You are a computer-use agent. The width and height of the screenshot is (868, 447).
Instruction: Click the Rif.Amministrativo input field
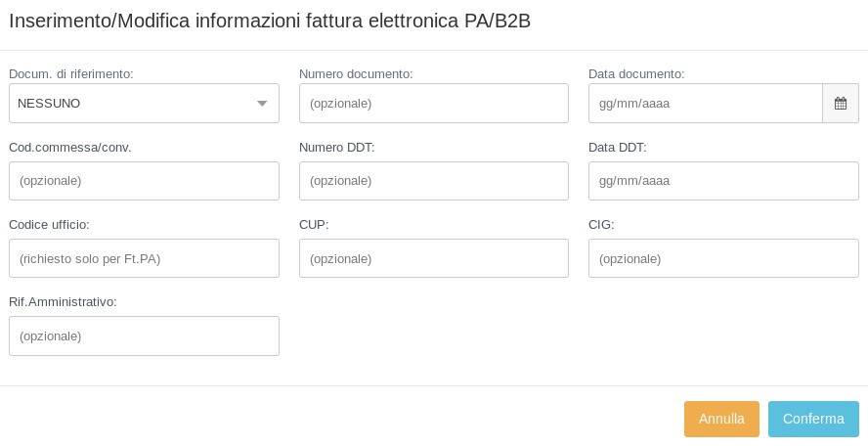coord(144,335)
